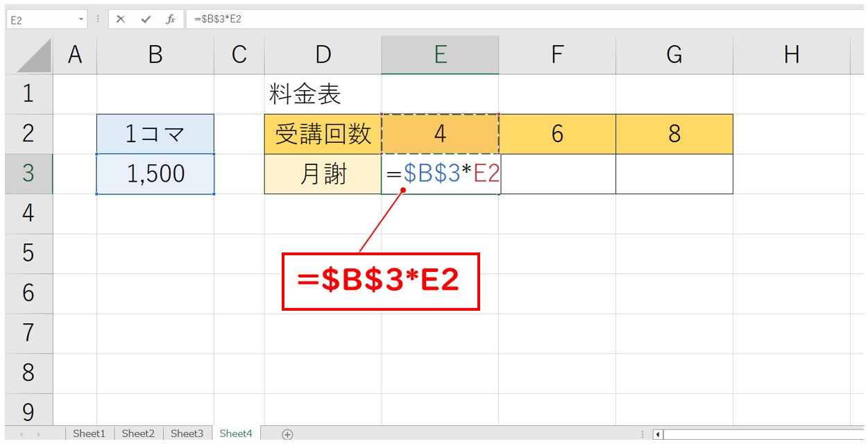The height and width of the screenshot is (446, 868).
Task: Switch to Sheet2 tab
Action: point(138,434)
